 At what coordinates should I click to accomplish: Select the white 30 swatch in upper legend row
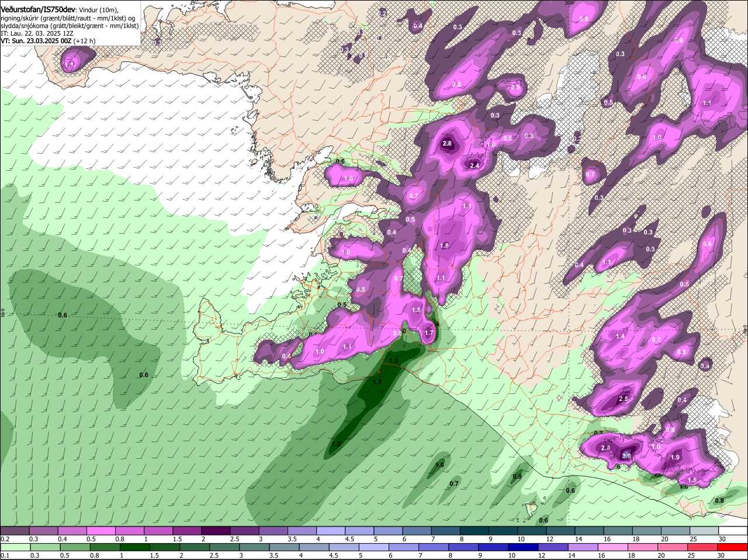pyautogui.click(x=733, y=531)
